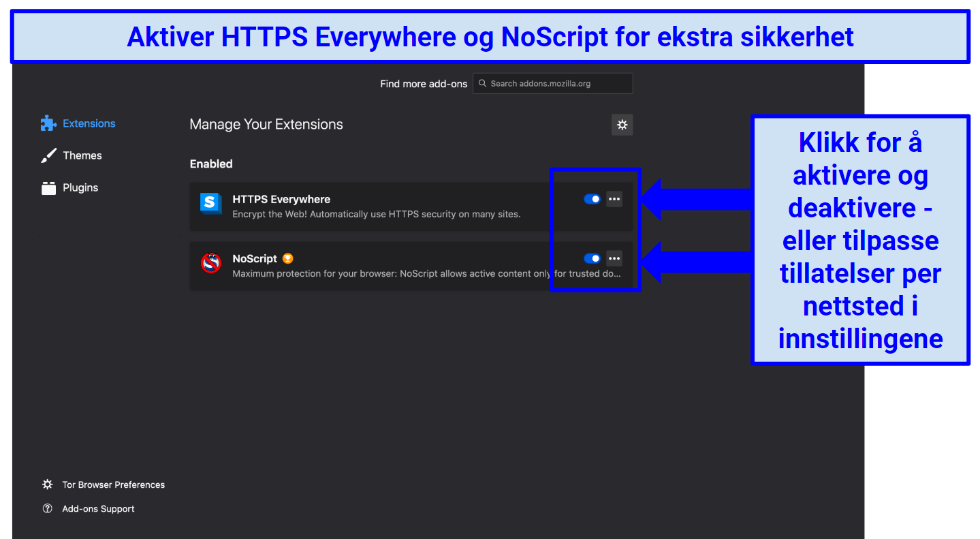Click the NoScript extension icon
The width and height of the screenshot is (980, 539).
click(x=210, y=262)
